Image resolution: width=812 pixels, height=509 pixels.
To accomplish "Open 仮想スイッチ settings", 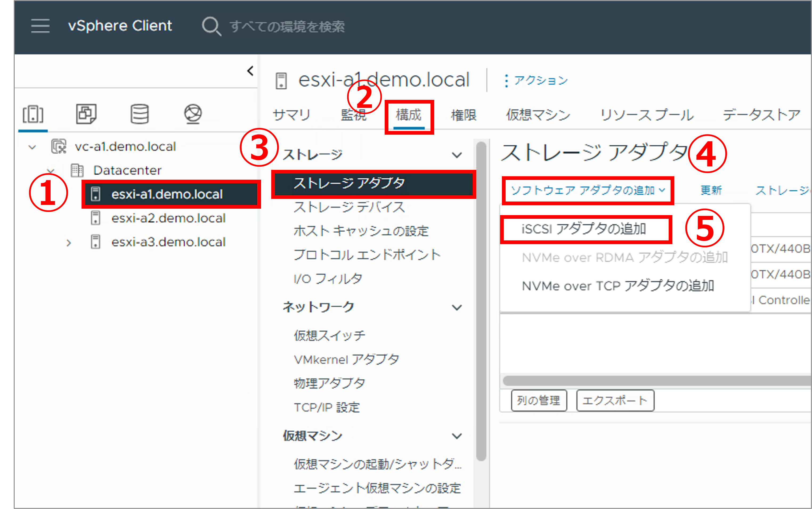I will (329, 336).
